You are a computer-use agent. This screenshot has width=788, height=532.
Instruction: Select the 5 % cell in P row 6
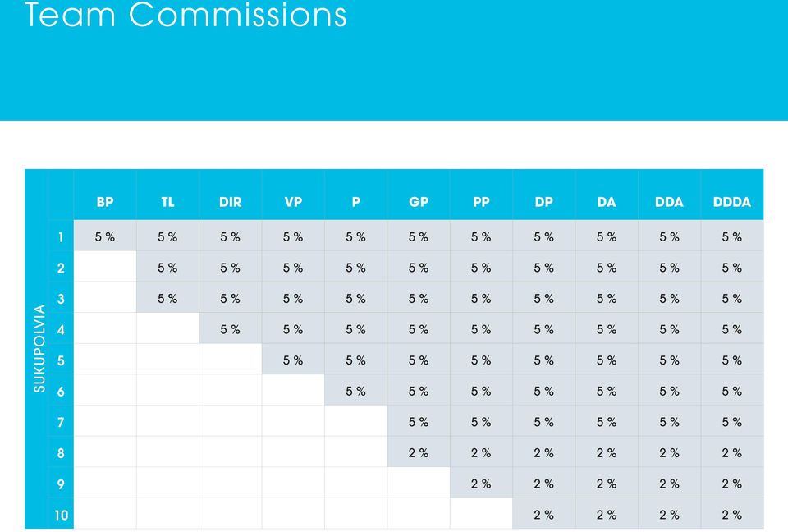355,391
